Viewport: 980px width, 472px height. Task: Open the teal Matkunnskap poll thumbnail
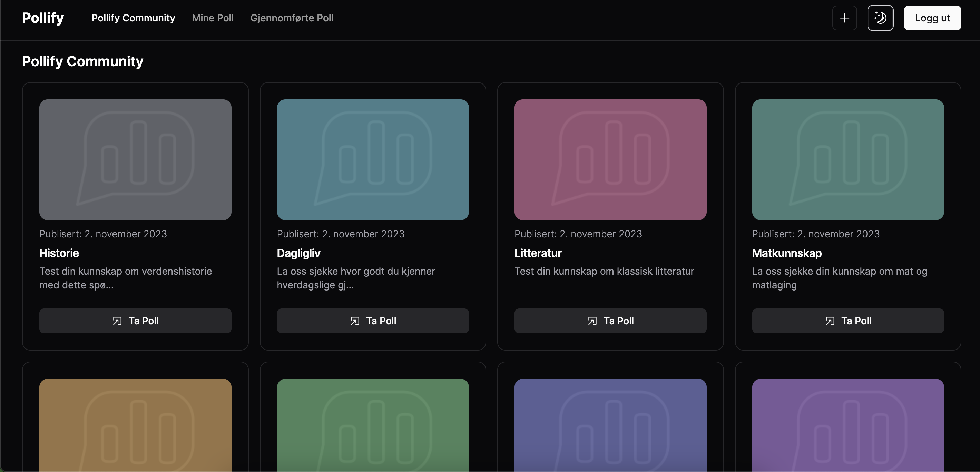click(x=847, y=160)
